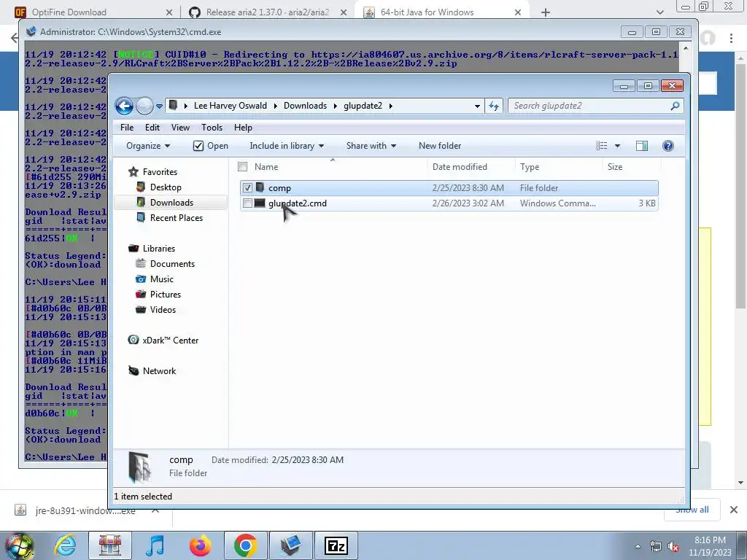Expand the arrow after Downloads breadcrumb

point(335,106)
